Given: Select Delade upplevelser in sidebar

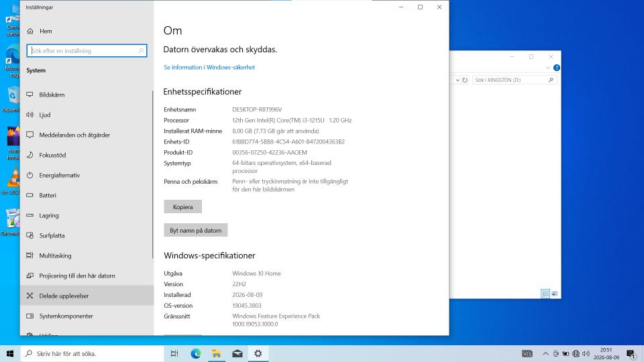Looking at the screenshot, I should coord(87,296).
